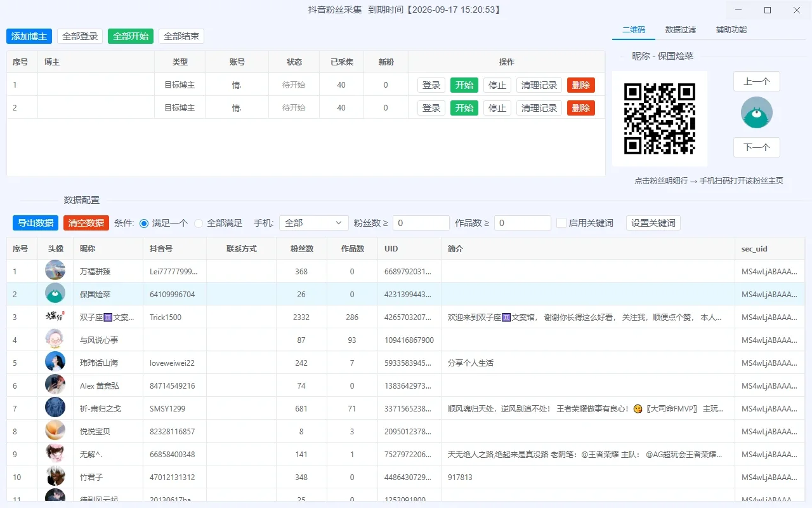Viewport: 812px width, 508px height.
Task: Click 登录 in blogger row 1
Action: click(431, 85)
